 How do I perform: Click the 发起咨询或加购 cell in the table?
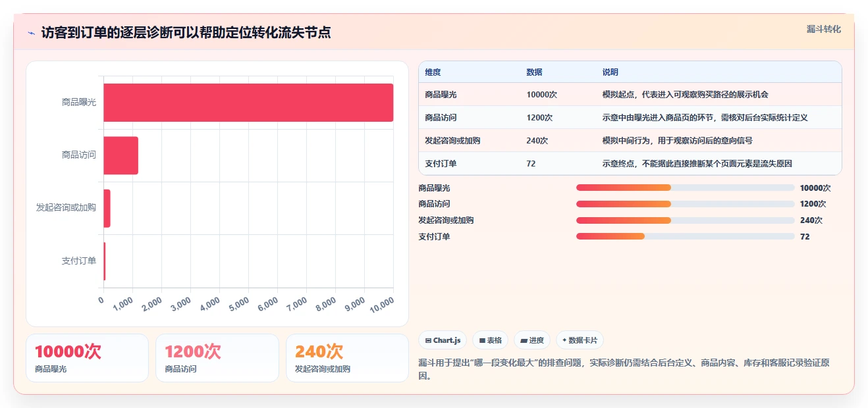click(x=452, y=141)
